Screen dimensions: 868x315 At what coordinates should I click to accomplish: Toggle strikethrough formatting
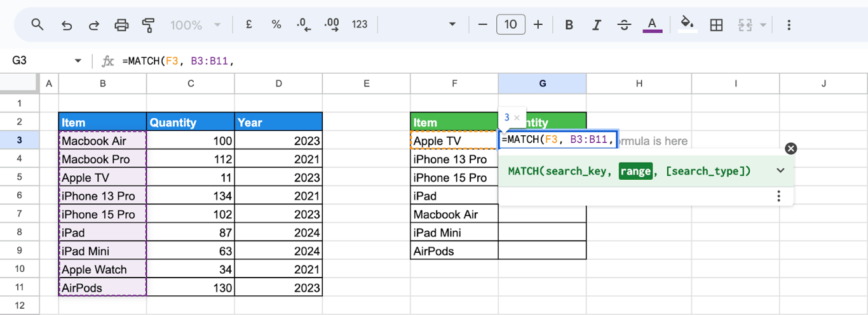click(624, 25)
